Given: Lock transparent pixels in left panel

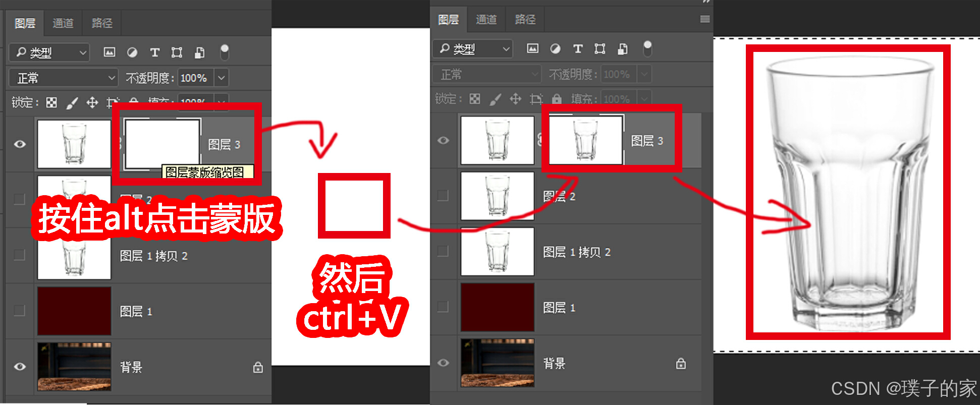Looking at the screenshot, I should 51,103.
